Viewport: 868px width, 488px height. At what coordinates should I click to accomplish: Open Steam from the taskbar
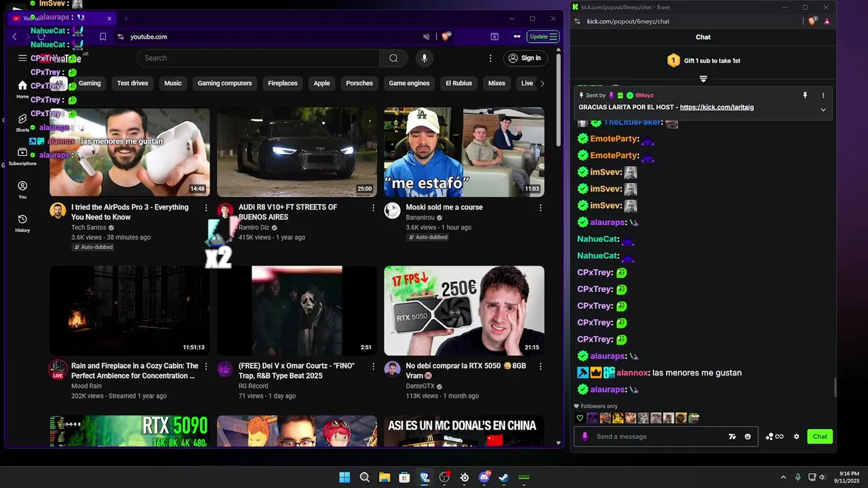(504, 477)
